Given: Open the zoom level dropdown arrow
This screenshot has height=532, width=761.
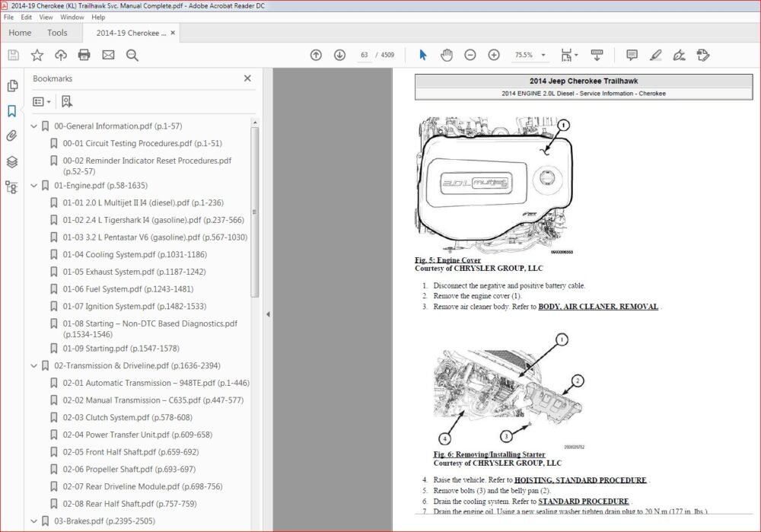Looking at the screenshot, I should [x=543, y=55].
